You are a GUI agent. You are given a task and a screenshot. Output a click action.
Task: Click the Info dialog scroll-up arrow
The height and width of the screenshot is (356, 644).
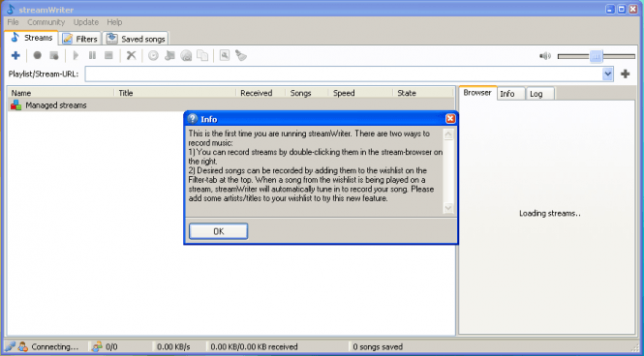coord(448,134)
